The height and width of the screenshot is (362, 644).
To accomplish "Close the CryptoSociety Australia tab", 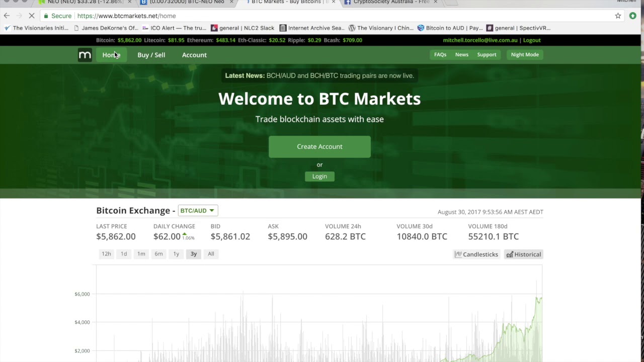I will [x=435, y=2].
